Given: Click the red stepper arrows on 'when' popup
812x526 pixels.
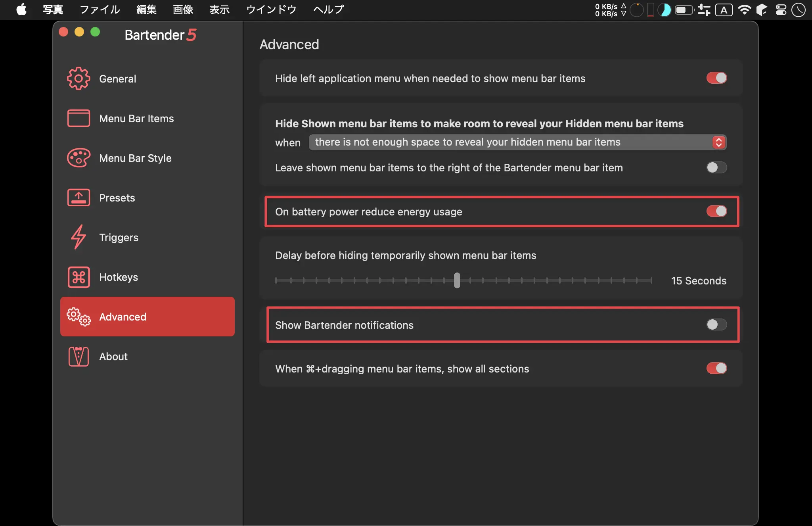Looking at the screenshot, I should 719,142.
